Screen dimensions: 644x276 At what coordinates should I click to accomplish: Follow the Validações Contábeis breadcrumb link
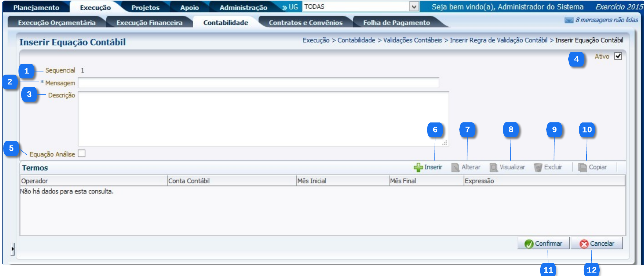(412, 40)
